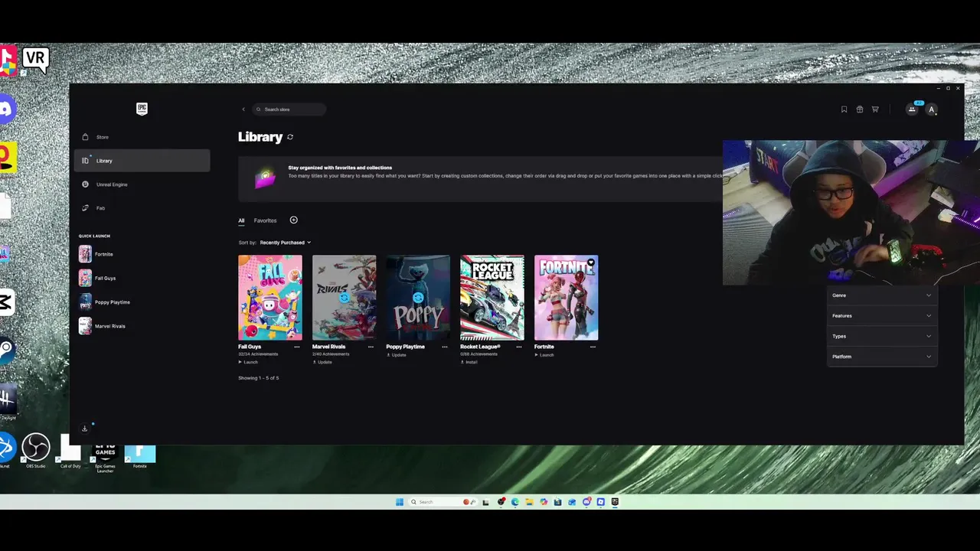
Task: Add a new collection with plus icon
Action: coord(293,220)
